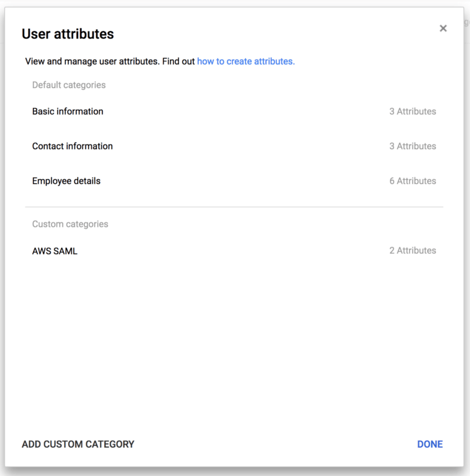Click '3 Attributes' count beside Basic information

coord(412,112)
